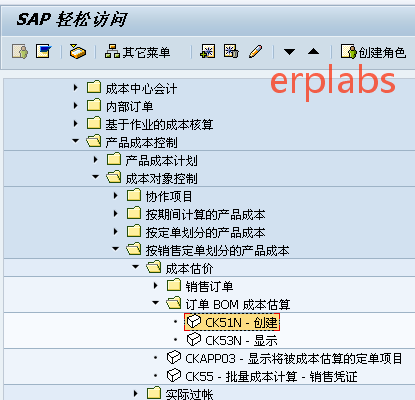Click the 成本对象控制 open folder icon

[x=114, y=177]
